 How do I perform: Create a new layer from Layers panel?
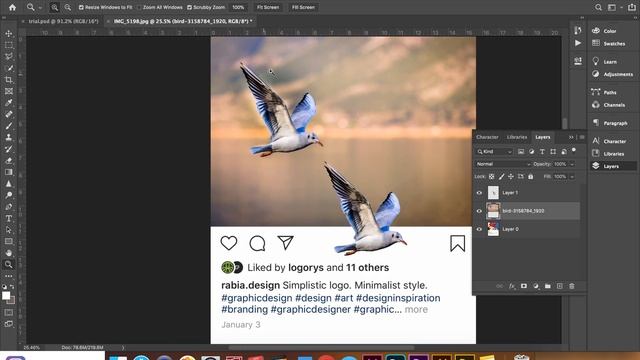click(560, 286)
